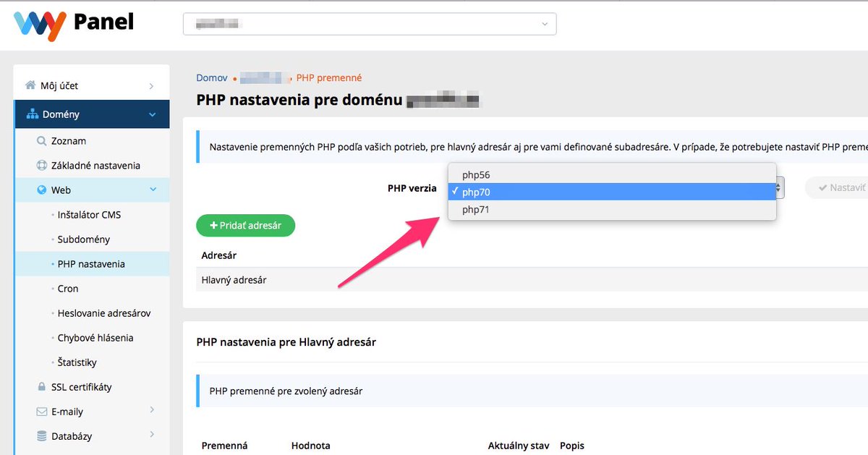Click the PHP nastavenia pre Hlavný adresár heading
868x455 pixels.
pyautogui.click(x=286, y=341)
